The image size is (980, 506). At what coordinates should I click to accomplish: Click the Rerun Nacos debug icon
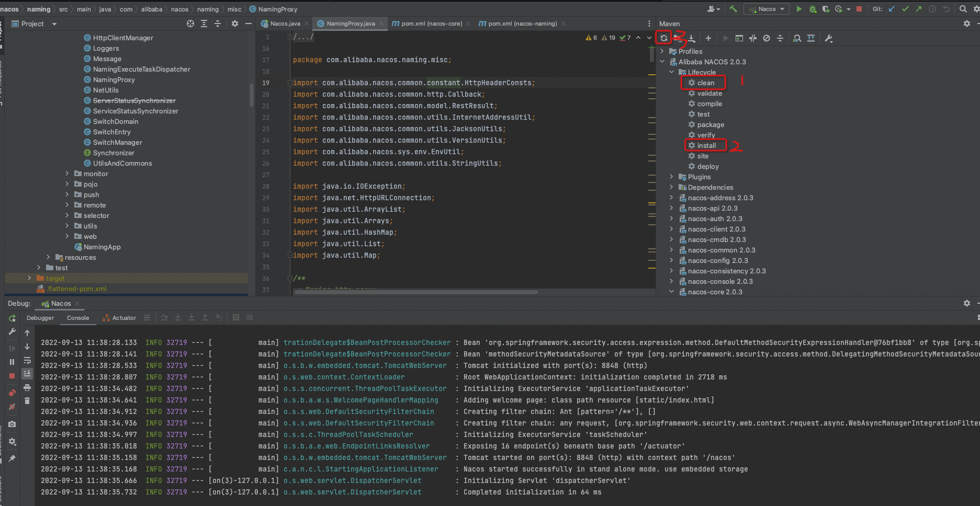click(x=12, y=318)
